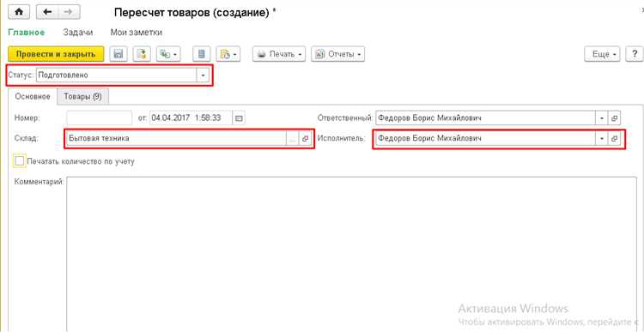This screenshot has height=332, width=644.
Task: Open the Печать dropdown menu
Action: [x=279, y=54]
